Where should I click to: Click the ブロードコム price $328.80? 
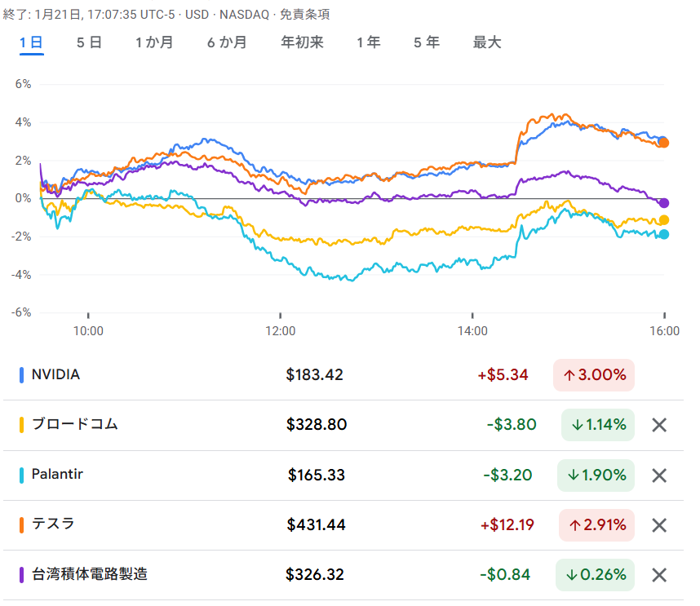[317, 424]
